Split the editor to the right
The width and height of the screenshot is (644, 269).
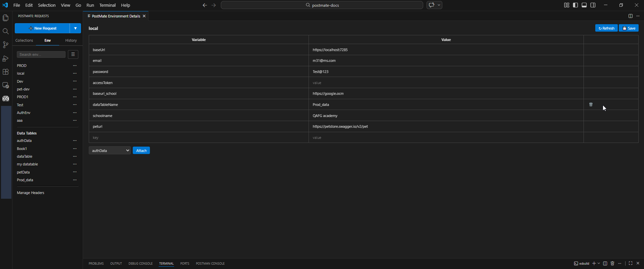631,16
